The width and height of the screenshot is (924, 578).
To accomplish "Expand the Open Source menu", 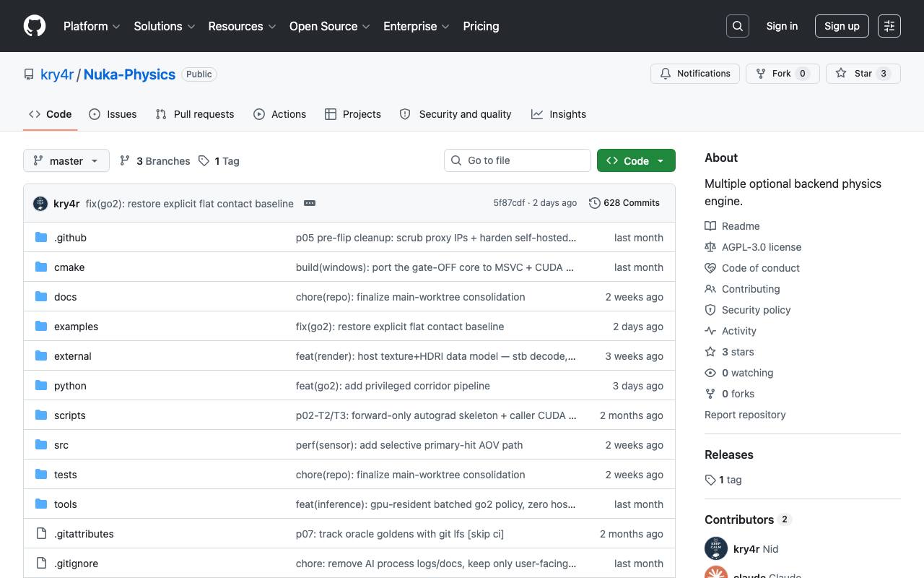I will 330,26.
